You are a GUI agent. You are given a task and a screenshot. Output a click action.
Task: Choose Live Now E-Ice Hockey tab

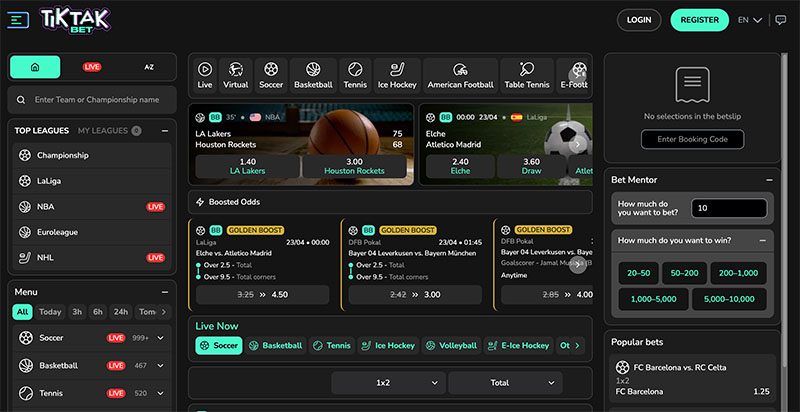point(518,346)
